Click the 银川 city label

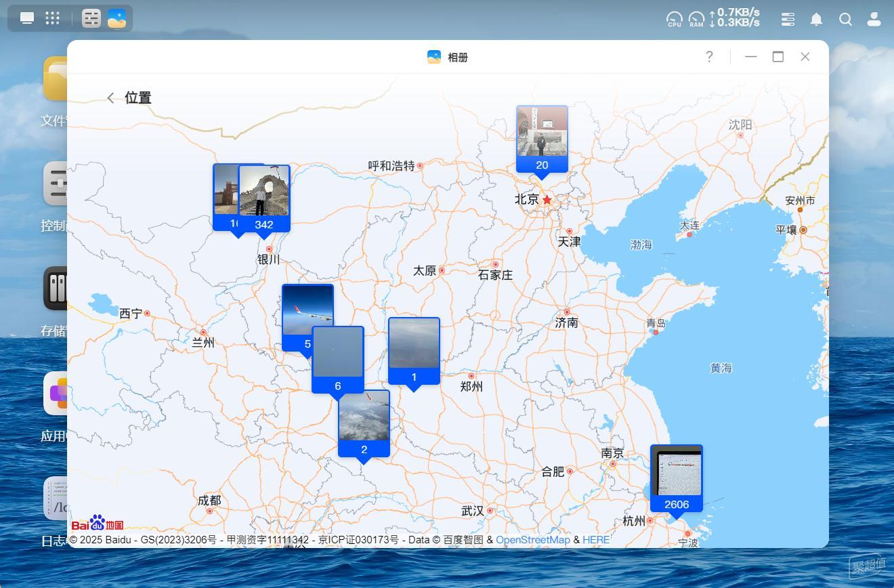(x=269, y=259)
